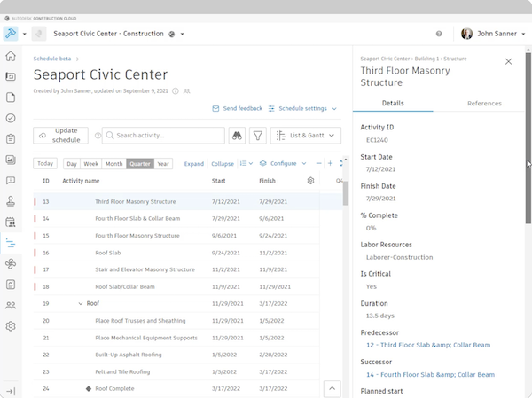
Task: Open the Configure dropdown
Action: (283, 163)
